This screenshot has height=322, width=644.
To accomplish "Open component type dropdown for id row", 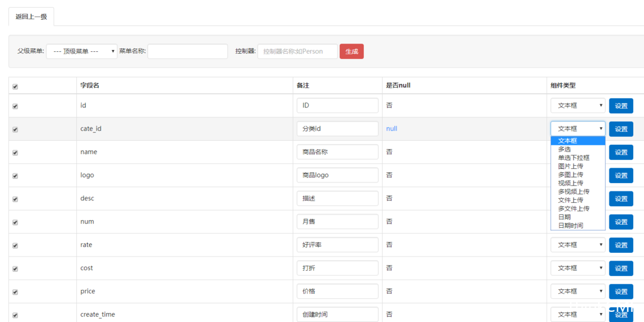I will 578,106.
